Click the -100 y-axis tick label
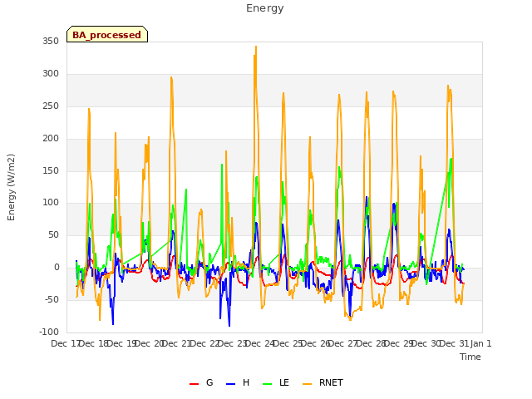 pyautogui.click(x=49, y=332)
